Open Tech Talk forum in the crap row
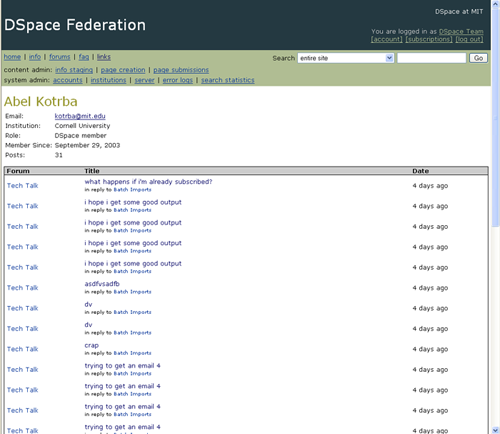500x434 pixels. pyautogui.click(x=23, y=349)
